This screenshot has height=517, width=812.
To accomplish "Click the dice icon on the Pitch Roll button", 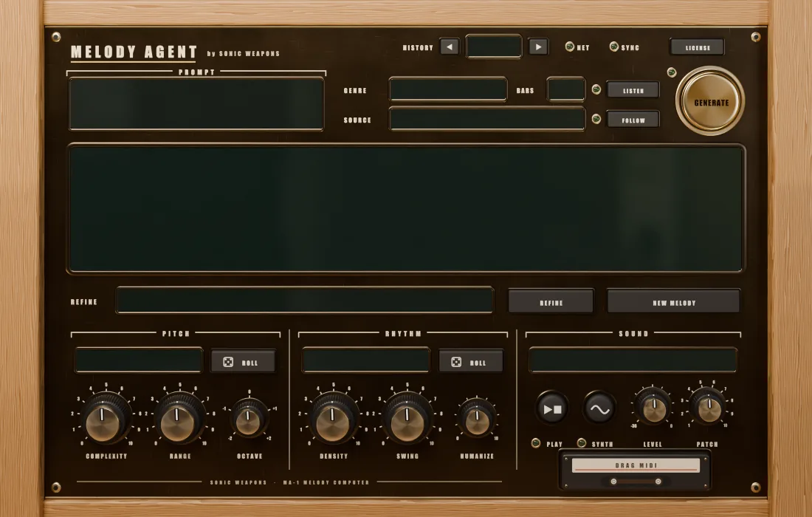I will (x=228, y=362).
